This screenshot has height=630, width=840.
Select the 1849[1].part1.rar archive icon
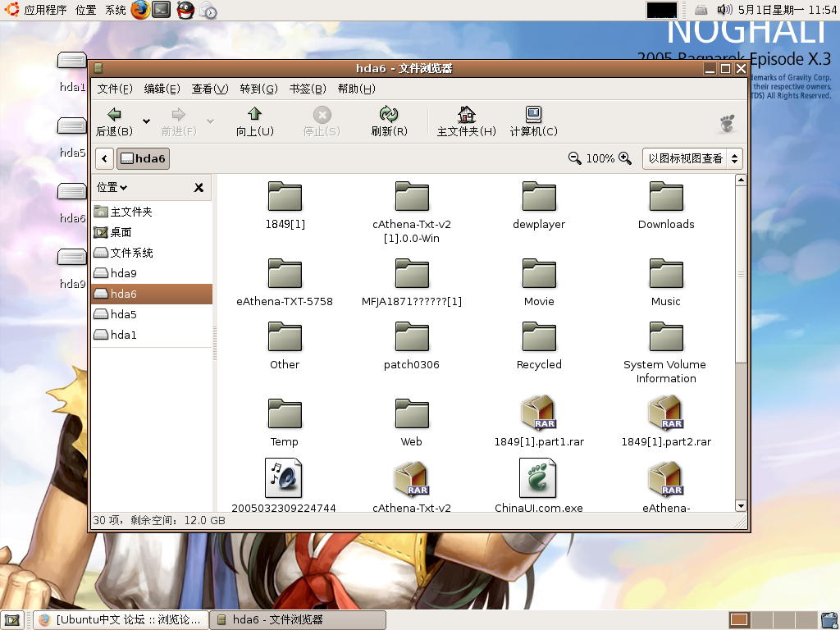(539, 413)
